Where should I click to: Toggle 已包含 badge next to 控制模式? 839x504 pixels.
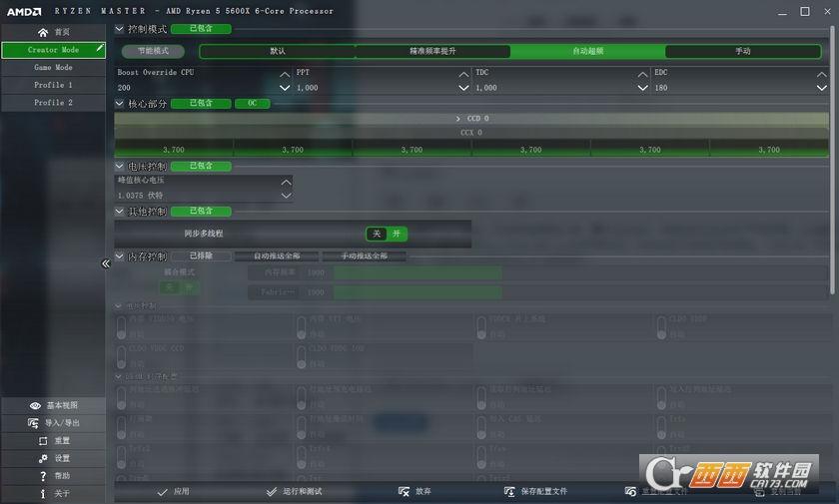[x=201, y=28]
